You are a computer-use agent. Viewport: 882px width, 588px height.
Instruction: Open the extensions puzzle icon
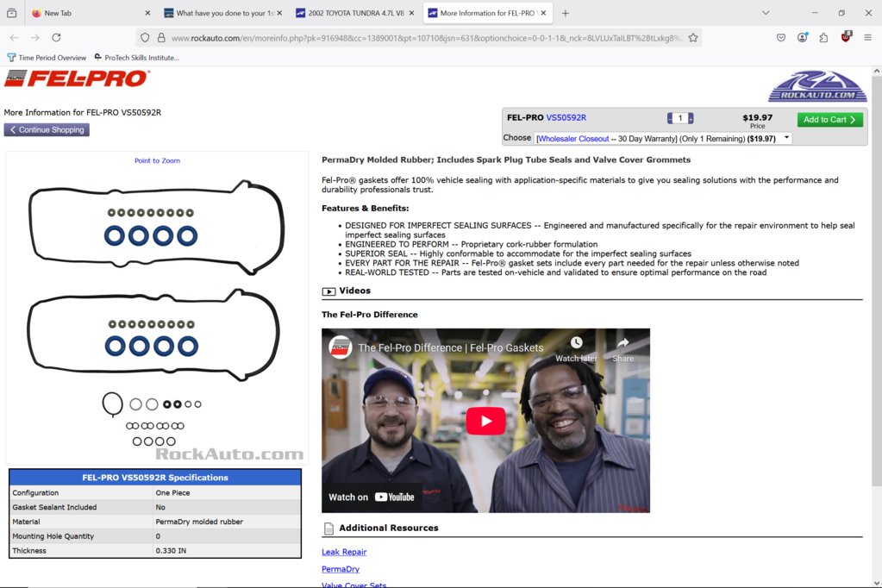pos(823,38)
